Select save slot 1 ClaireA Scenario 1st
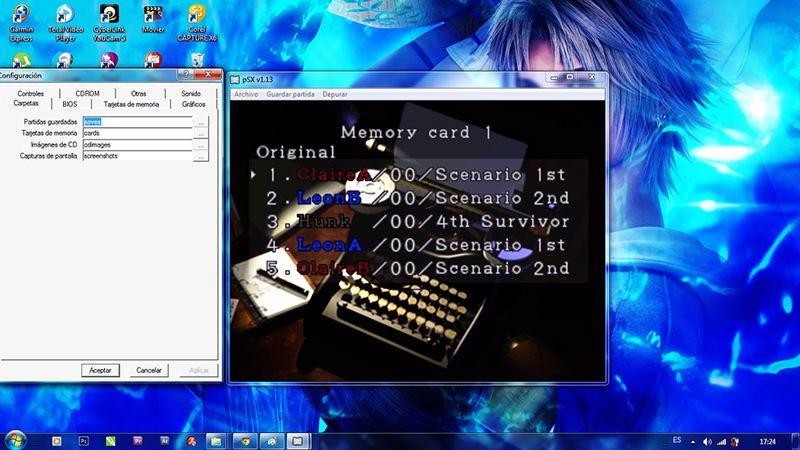Image resolution: width=800 pixels, height=450 pixels. click(416, 174)
